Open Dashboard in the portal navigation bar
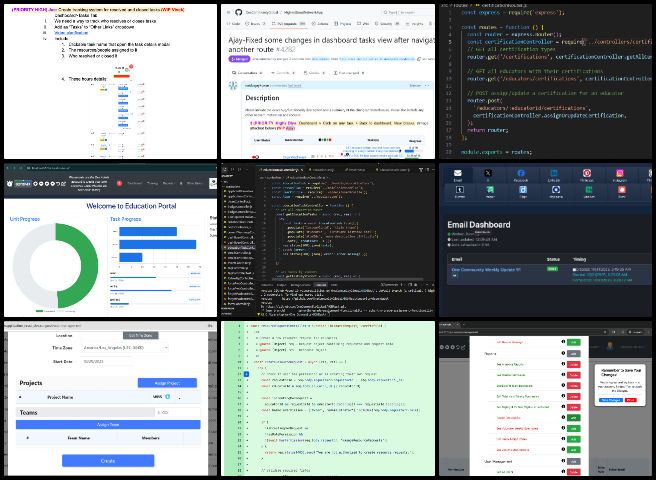This screenshot has height=480, width=656. pyautogui.click(x=135, y=183)
